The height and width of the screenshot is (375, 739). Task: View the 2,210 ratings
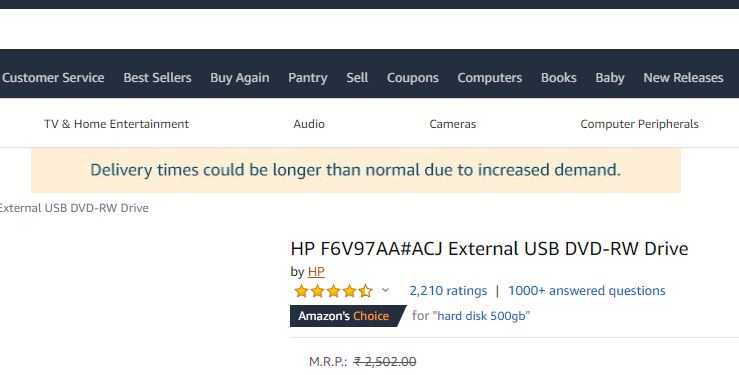click(448, 291)
